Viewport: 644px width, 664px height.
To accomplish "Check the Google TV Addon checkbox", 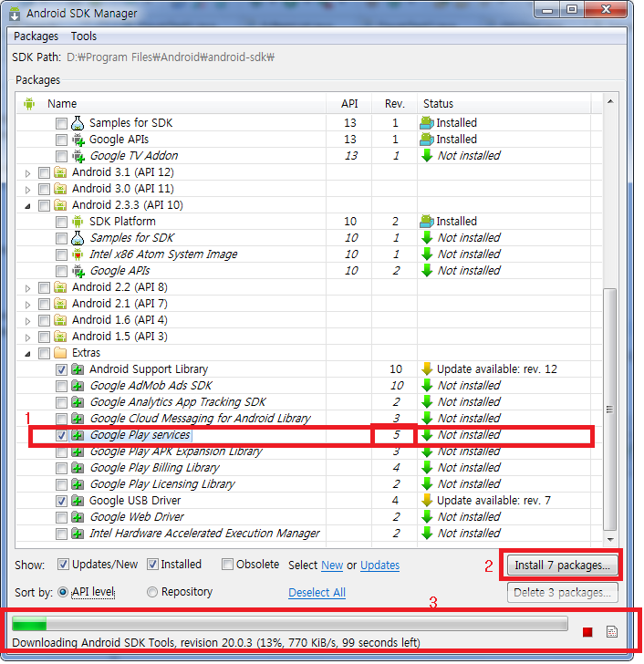I will (61, 156).
